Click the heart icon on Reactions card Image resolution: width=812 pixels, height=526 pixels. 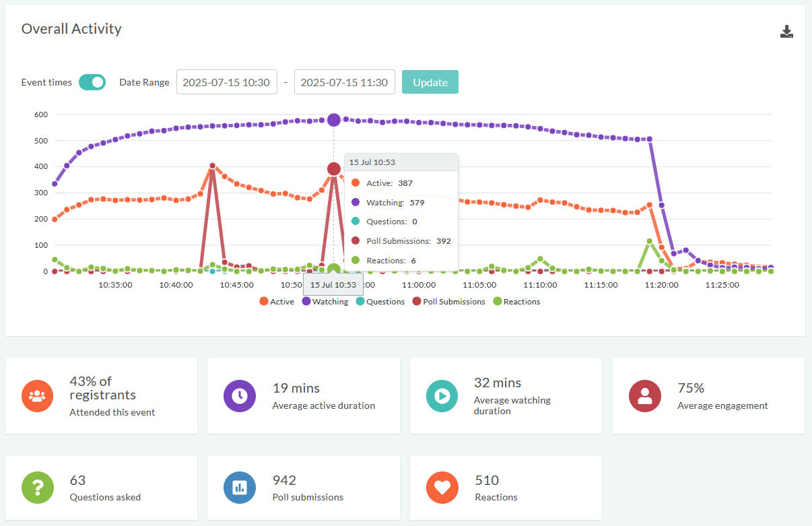(x=442, y=488)
